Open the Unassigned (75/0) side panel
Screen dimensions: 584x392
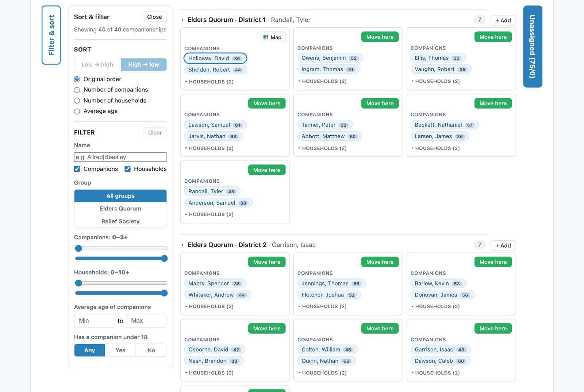pos(533,46)
